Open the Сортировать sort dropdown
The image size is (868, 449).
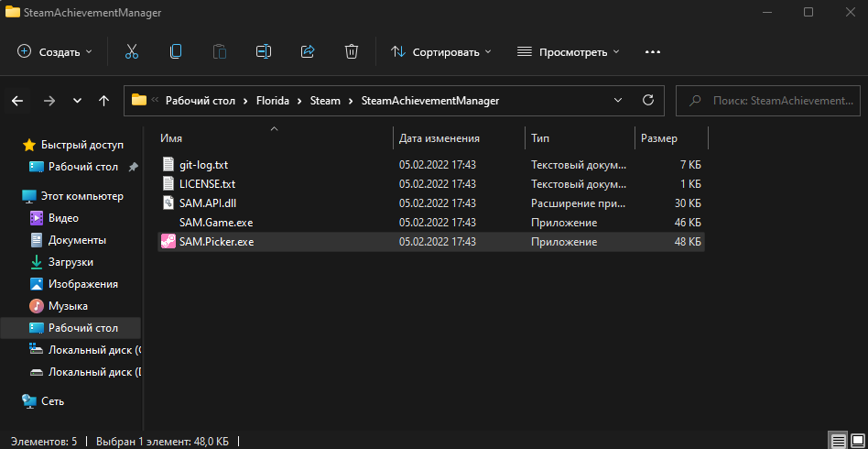pyautogui.click(x=441, y=52)
